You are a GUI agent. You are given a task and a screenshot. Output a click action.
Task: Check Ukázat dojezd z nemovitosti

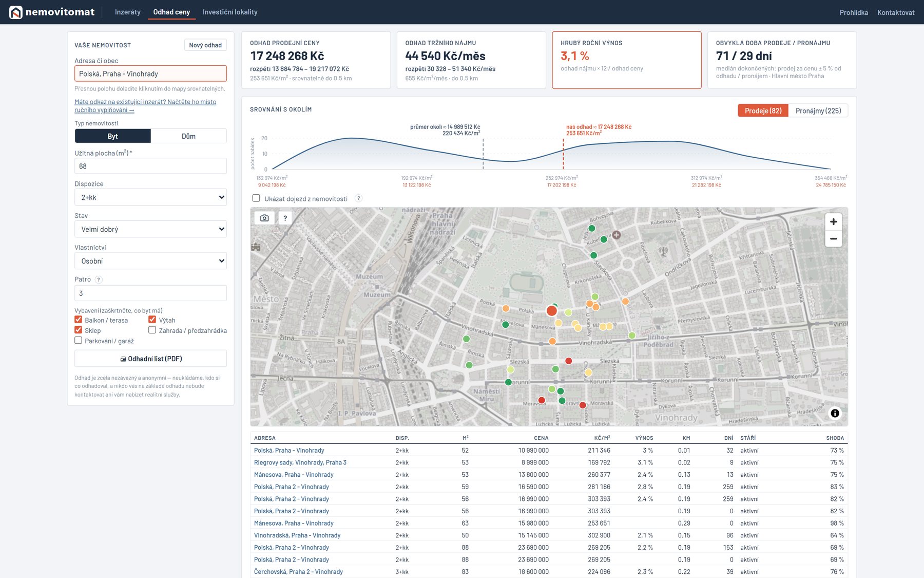click(256, 198)
